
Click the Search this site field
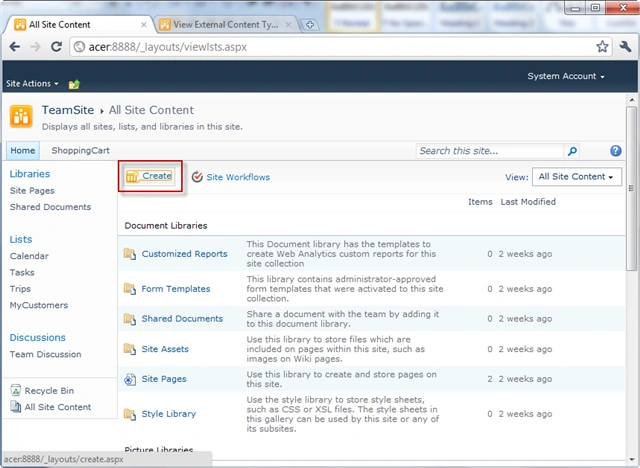(x=489, y=151)
